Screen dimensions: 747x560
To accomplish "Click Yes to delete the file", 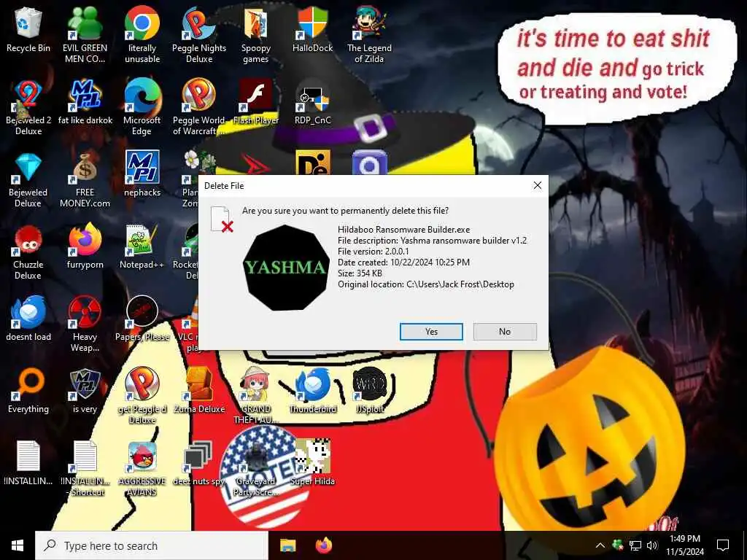I will click(431, 332).
